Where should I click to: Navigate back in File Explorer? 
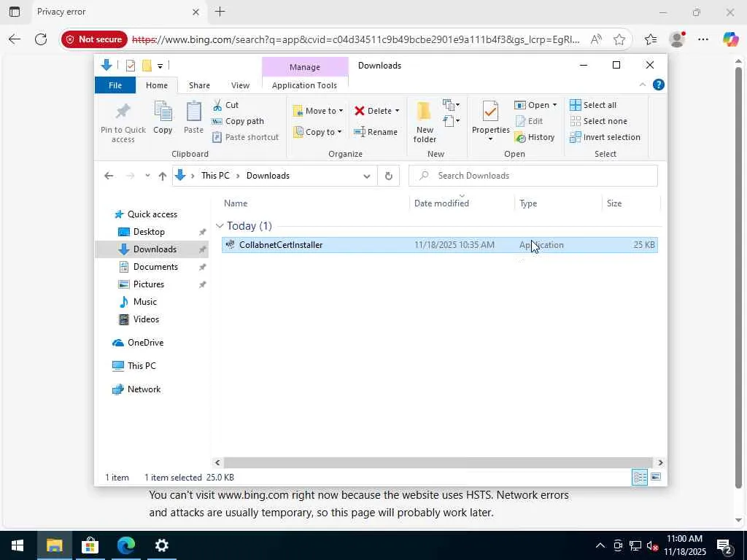click(109, 176)
